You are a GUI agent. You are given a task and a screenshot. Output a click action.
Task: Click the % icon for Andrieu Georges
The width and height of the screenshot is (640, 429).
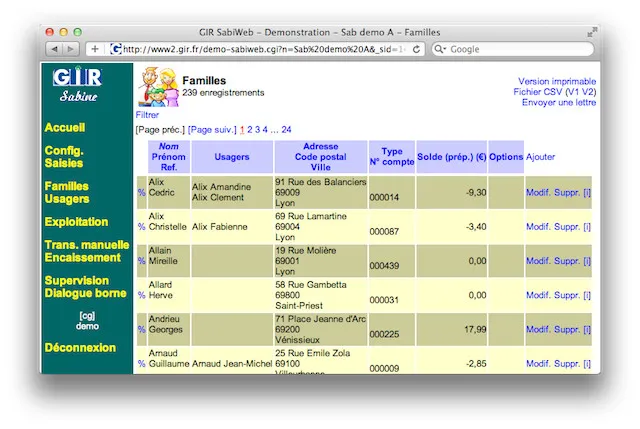pos(141,329)
